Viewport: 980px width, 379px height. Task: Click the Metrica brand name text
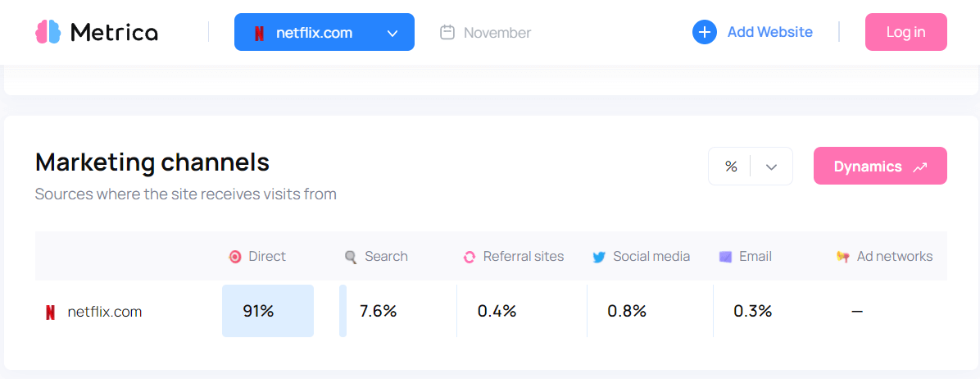(114, 32)
